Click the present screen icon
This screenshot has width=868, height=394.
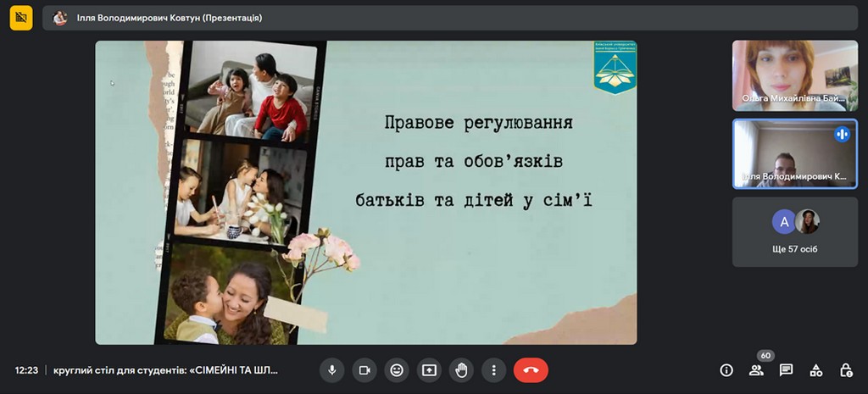(x=429, y=370)
